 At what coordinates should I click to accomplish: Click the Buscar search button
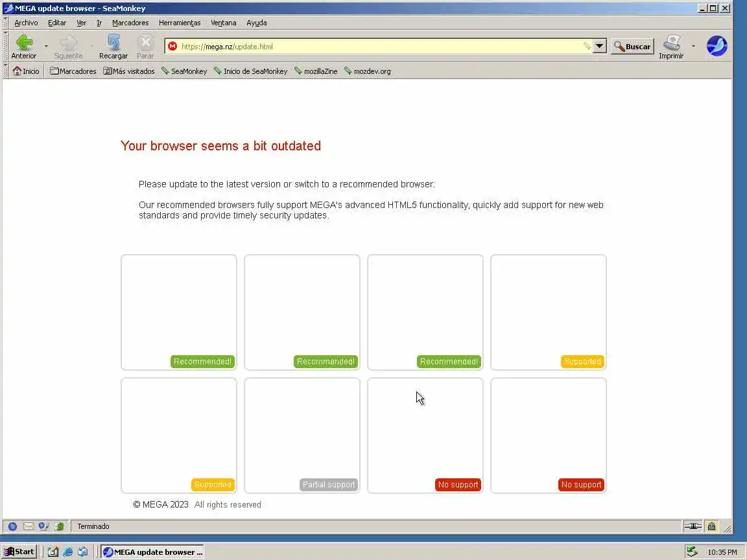(633, 46)
